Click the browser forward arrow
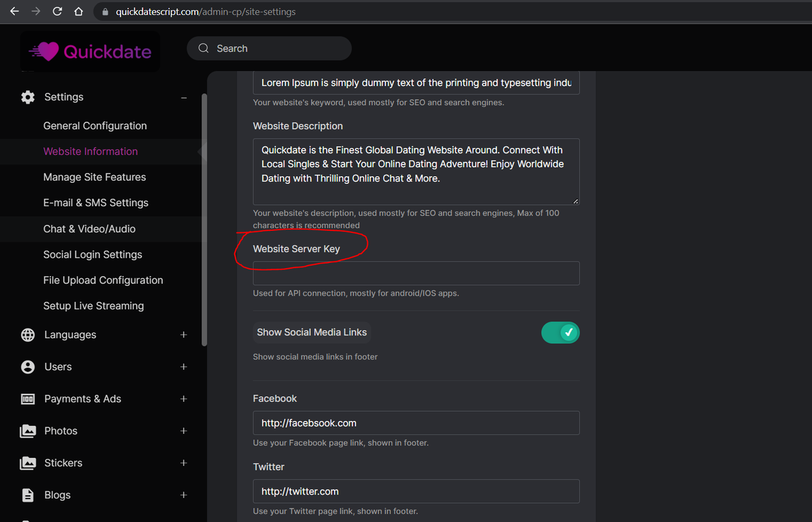 [36, 12]
